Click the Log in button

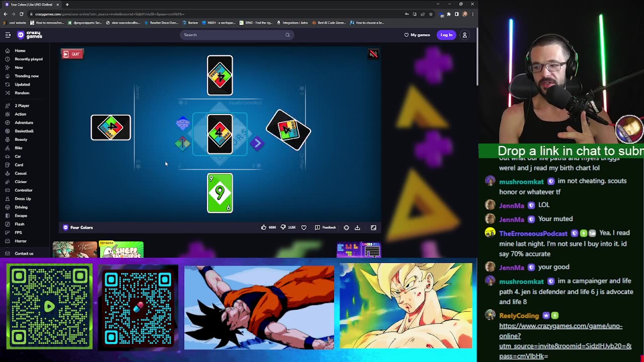[x=446, y=35]
